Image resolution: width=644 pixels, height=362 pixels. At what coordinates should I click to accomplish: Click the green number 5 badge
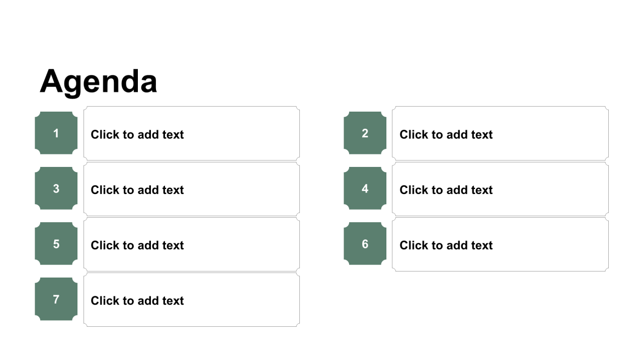pyautogui.click(x=56, y=244)
